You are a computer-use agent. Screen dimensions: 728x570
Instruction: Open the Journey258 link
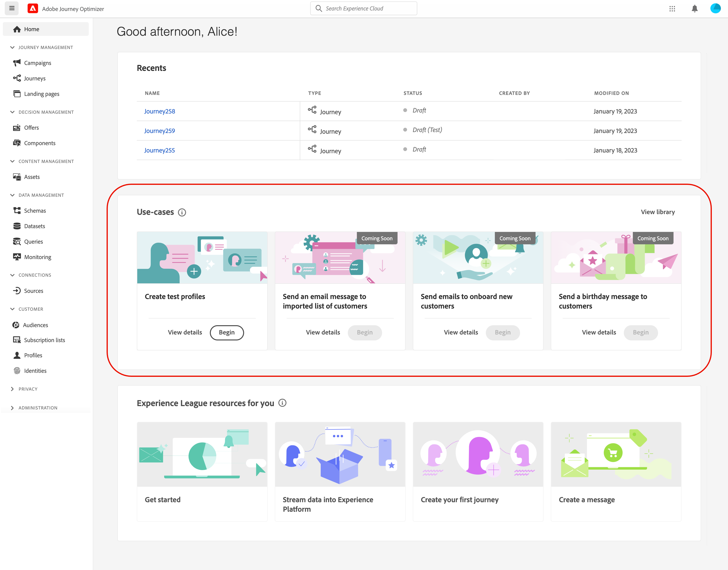160,111
